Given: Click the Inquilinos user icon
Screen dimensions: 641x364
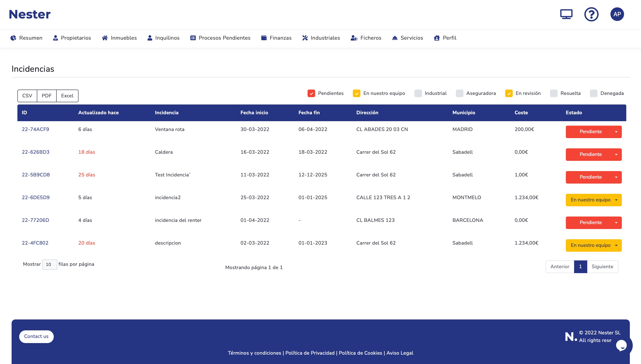Looking at the screenshot, I should pos(150,38).
